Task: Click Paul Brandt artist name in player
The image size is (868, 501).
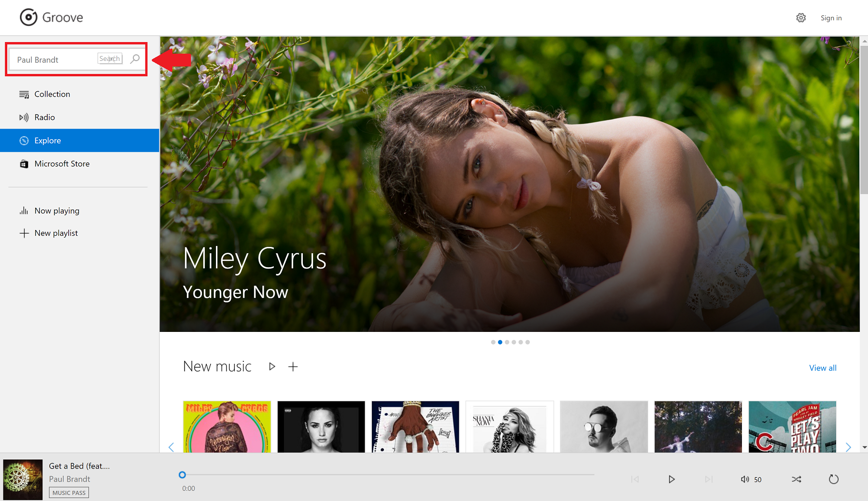Action: coord(70,479)
